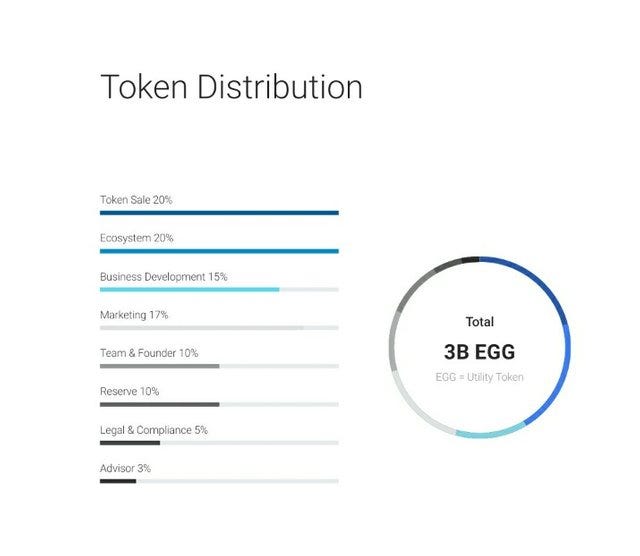Select the Business Development 15% label
Image resolution: width=640 pixels, height=556 pixels.
(164, 277)
